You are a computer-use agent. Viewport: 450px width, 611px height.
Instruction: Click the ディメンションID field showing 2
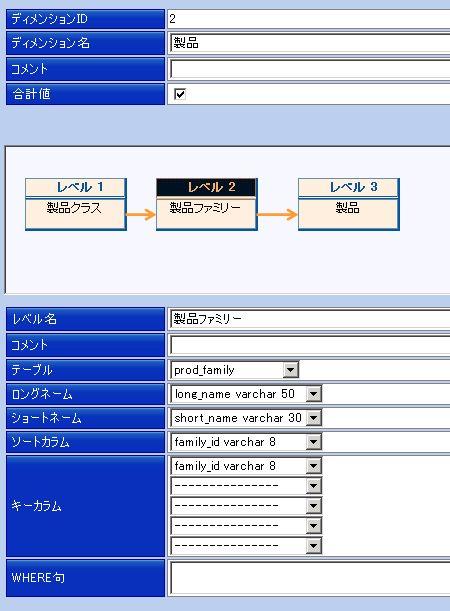coord(310,19)
